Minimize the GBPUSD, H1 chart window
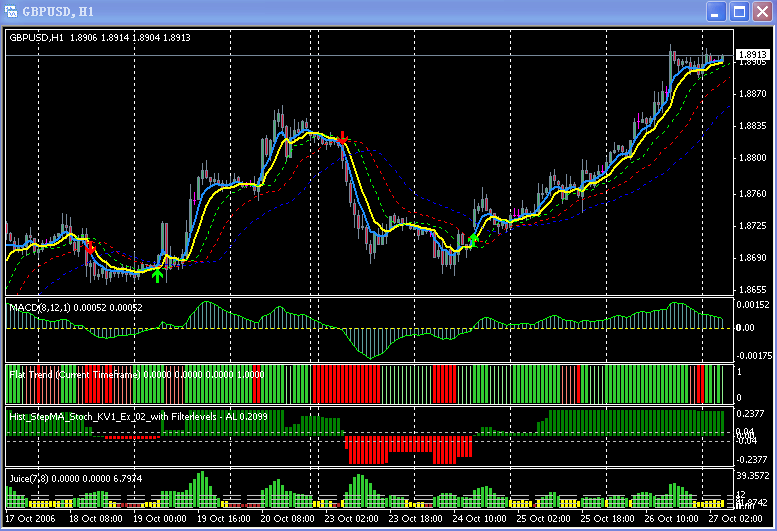 pyautogui.click(x=716, y=11)
